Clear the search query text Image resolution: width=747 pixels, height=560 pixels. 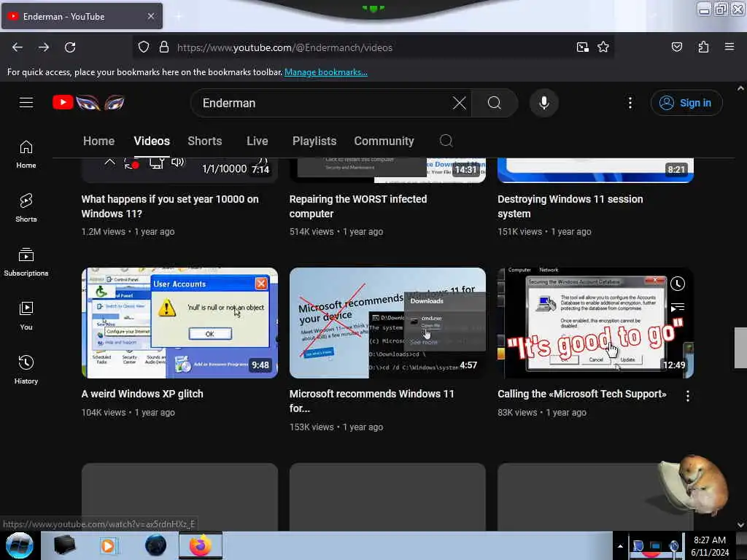(460, 103)
